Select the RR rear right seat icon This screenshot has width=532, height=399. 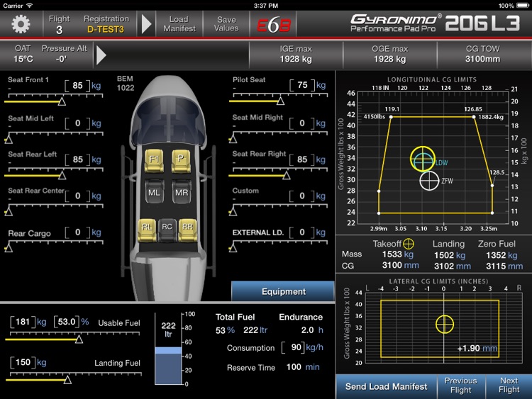point(188,230)
